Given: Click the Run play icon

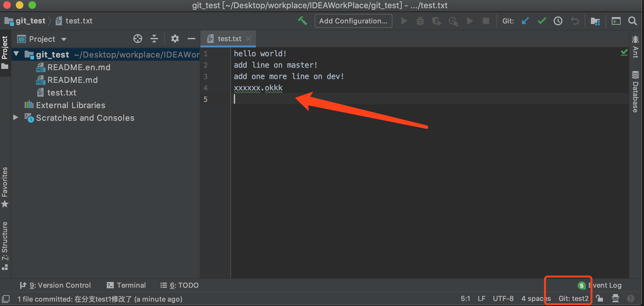Looking at the screenshot, I should 404,21.
